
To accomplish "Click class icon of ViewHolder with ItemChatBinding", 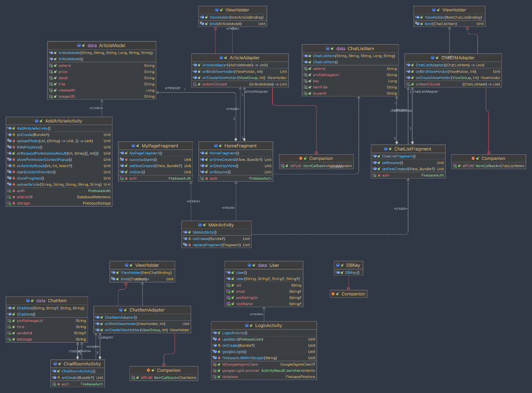I will 127,265.
